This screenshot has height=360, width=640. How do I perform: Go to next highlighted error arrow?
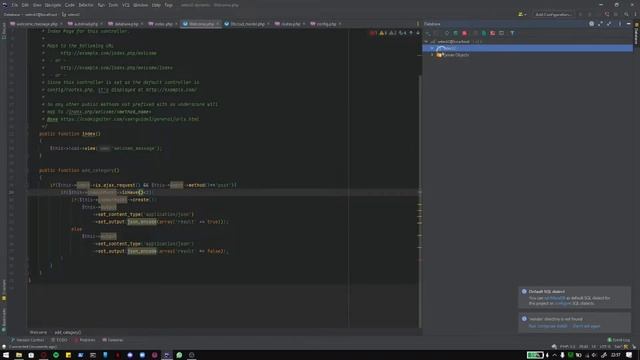418,33
